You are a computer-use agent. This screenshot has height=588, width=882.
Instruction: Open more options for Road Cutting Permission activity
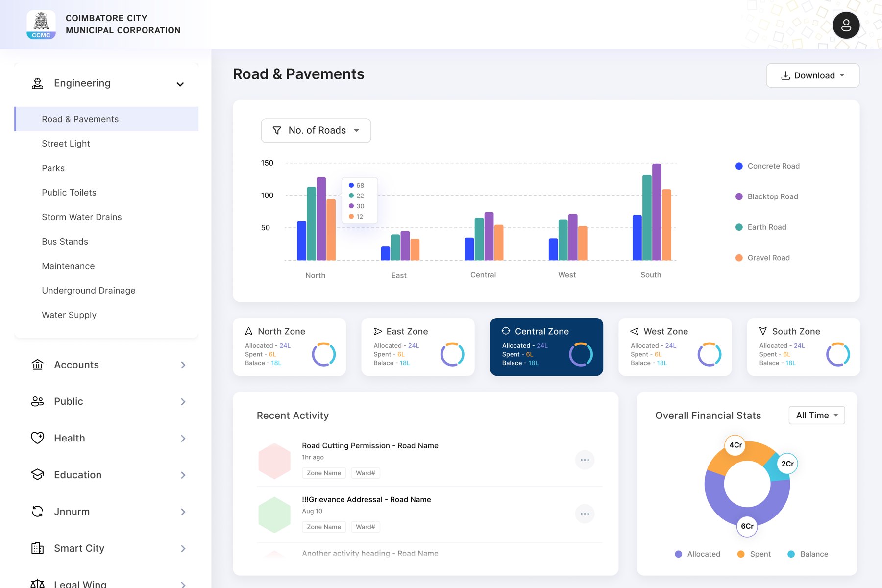[x=585, y=460]
